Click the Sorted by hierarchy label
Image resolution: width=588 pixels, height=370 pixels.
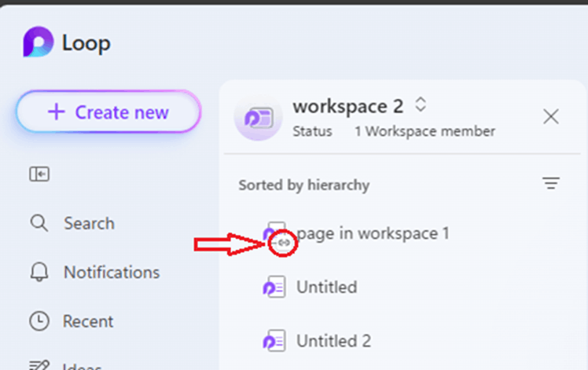304,185
